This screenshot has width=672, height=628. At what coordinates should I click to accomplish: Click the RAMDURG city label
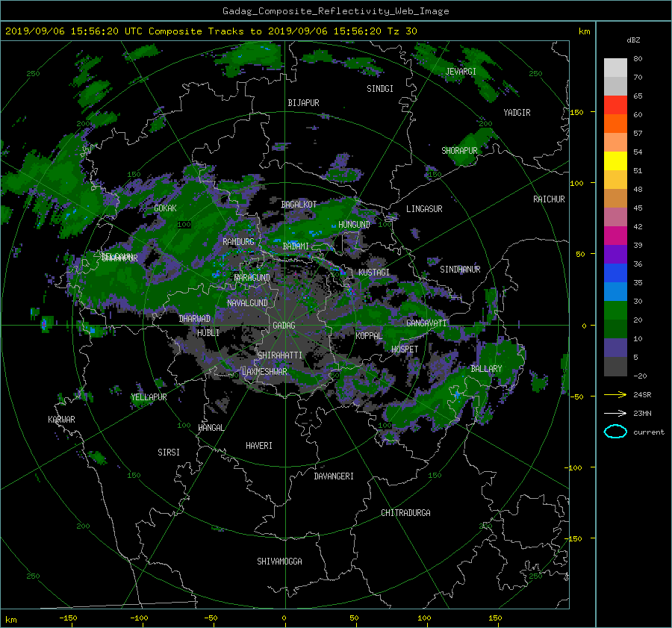coord(238,242)
